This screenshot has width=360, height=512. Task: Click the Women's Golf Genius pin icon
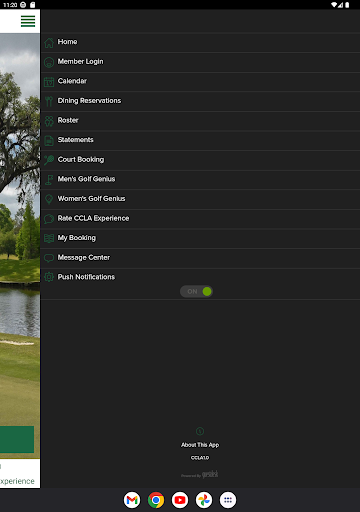49,199
